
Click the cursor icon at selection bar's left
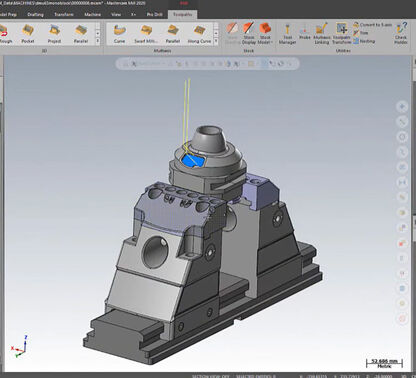[x=134, y=64]
